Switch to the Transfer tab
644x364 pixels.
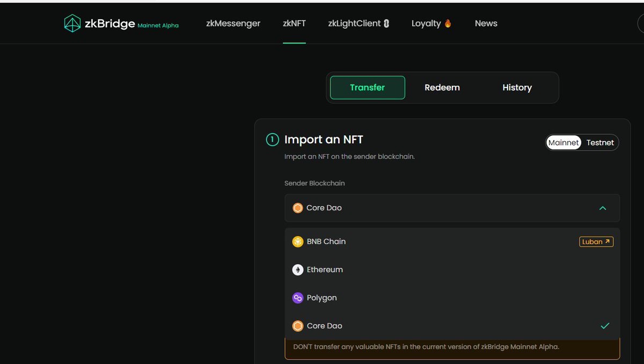(x=368, y=88)
